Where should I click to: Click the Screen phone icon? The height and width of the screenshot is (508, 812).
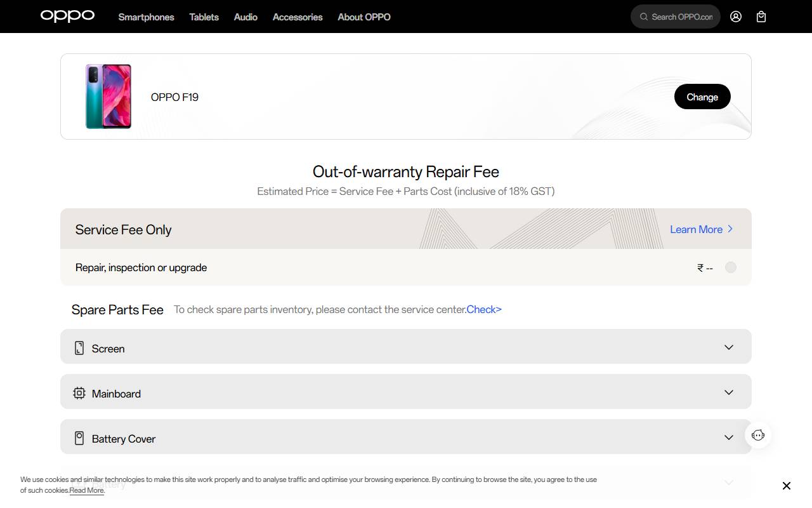(79, 348)
